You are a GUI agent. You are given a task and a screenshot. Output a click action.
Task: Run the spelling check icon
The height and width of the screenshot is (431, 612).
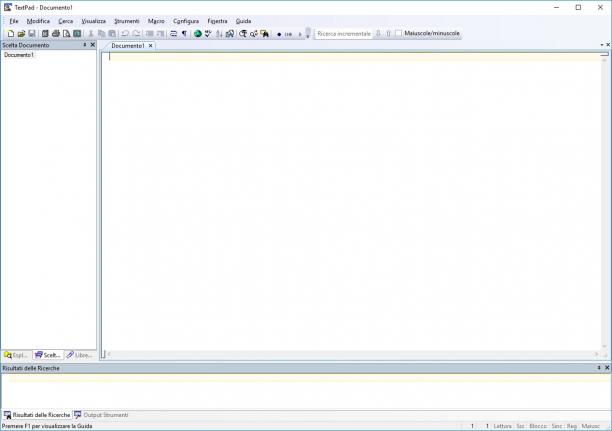208,34
